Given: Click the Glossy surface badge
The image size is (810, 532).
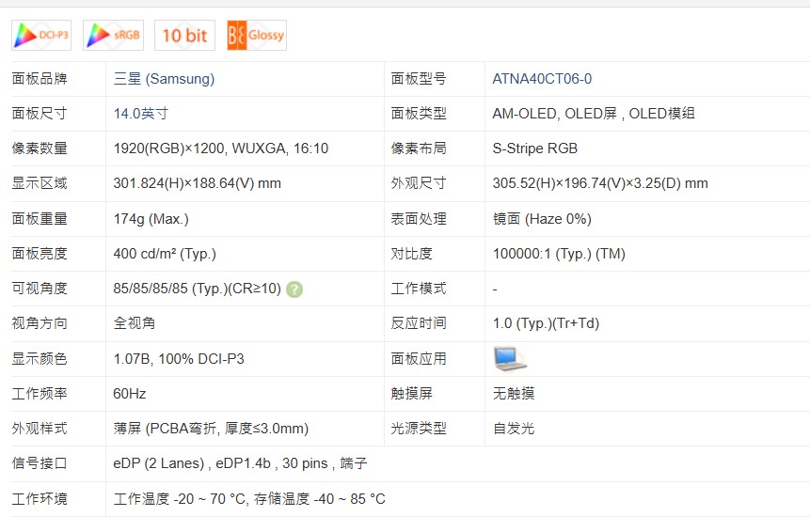Looking at the screenshot, I should click(256, 35).
